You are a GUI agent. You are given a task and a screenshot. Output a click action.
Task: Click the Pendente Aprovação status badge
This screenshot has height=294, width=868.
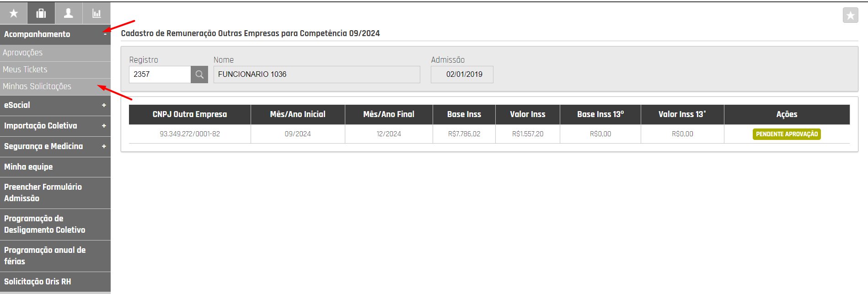(x=787, y=134)
